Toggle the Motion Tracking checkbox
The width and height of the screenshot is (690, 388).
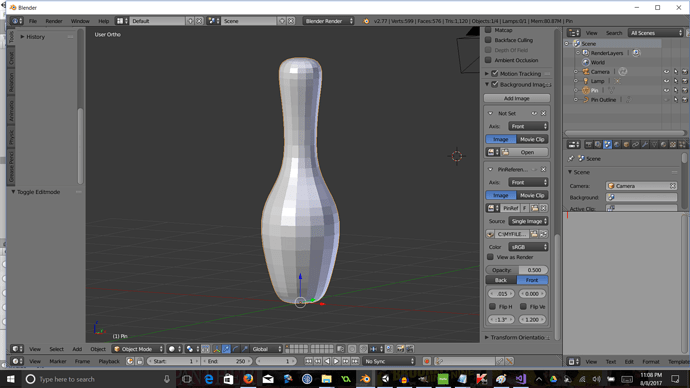(495, 73)
